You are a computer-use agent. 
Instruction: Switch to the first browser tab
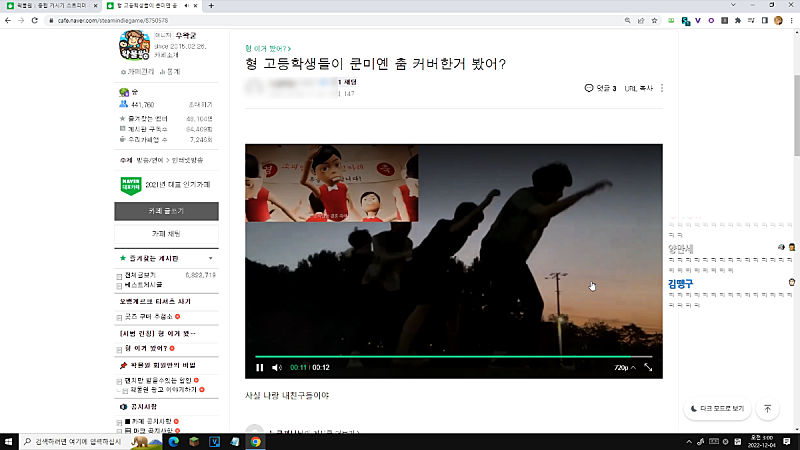coord(51,6)
